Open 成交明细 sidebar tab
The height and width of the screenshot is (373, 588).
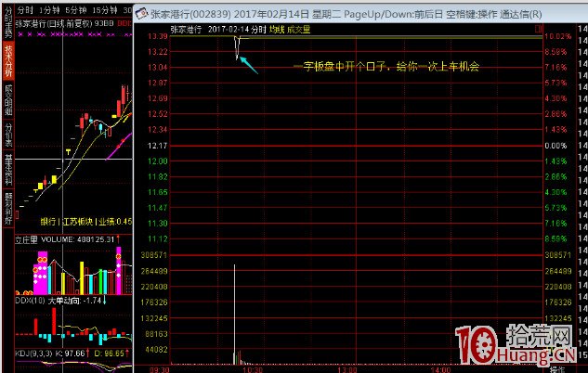click(x=8, y=99)
